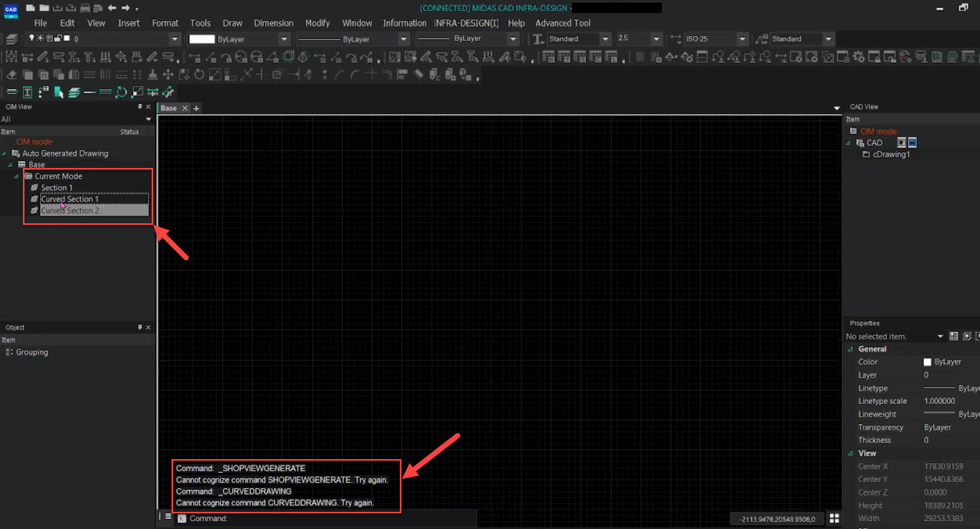Image resolution: width=980 pixels, height=529 pixels.
Task: Collapse the Auto Generated Drawing node
Action: pyautogui.click(x=5, y=153)
